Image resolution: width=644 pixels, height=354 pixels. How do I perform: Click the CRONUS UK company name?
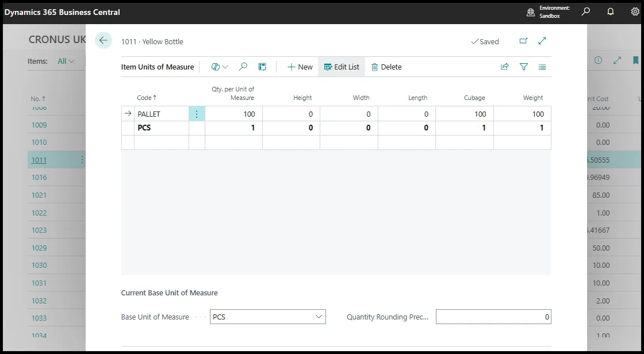57,40
